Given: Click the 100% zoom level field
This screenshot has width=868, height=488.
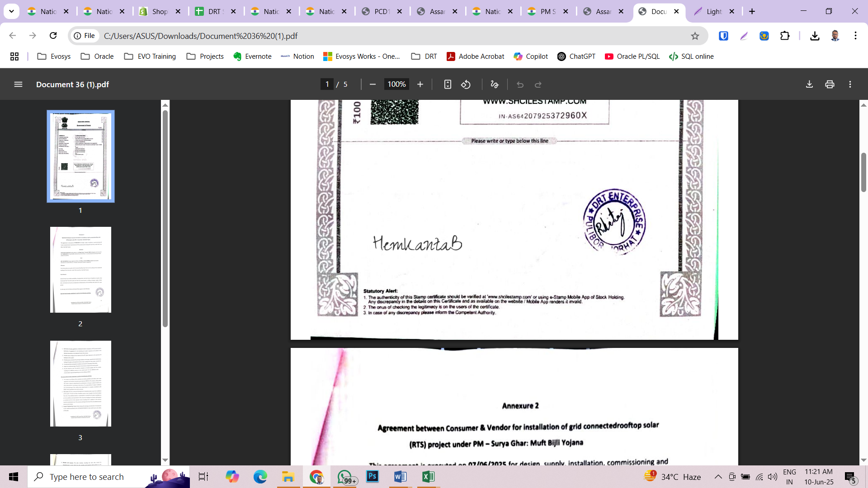Looking at the screenshot, I should click(x=396, y=84).
